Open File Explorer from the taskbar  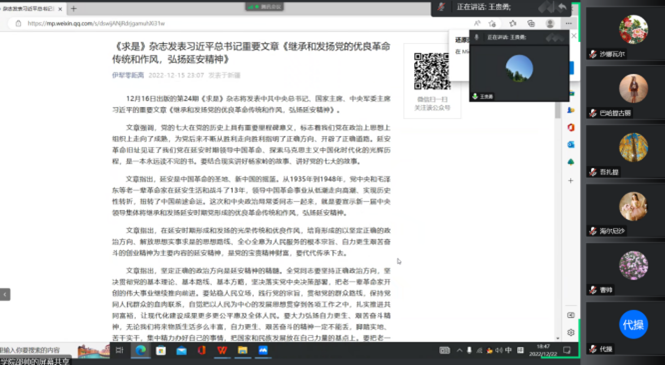243,350
